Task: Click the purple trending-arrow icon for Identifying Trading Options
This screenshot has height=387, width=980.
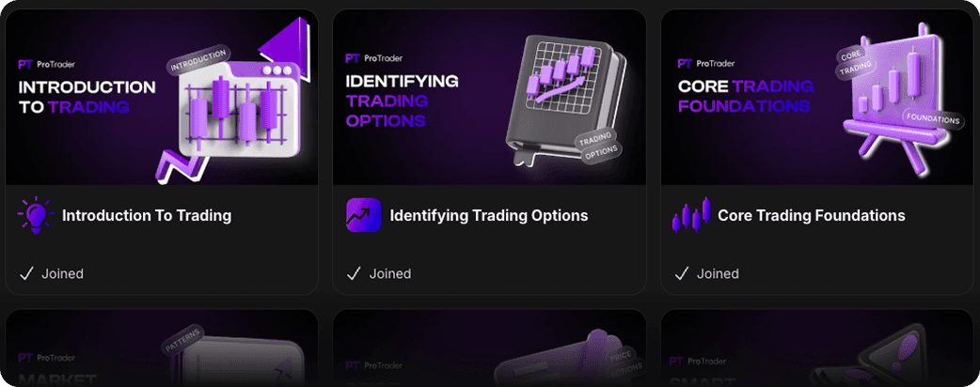Action: 364,215
